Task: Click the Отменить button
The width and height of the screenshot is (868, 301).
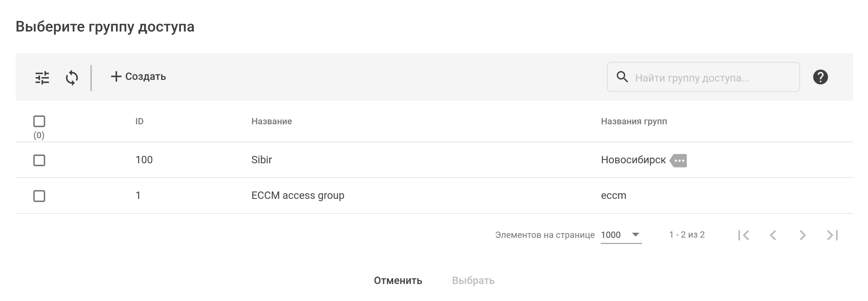Action: click(398, 281)
